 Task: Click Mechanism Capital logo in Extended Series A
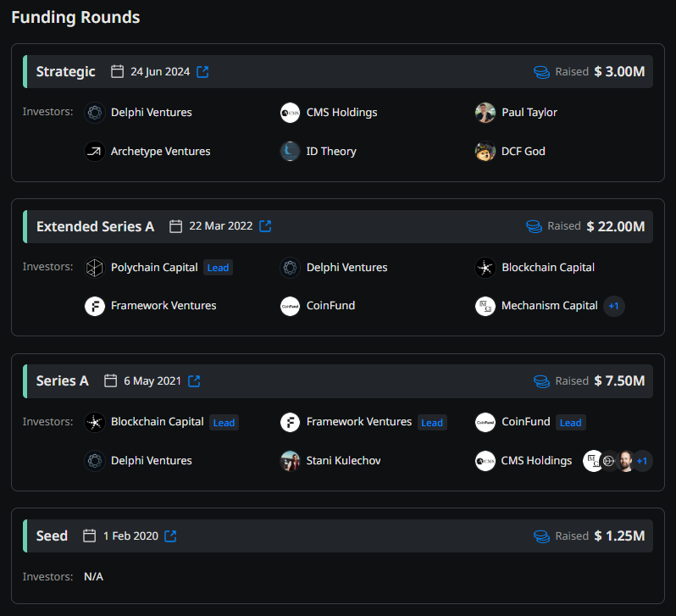[485, 306]
